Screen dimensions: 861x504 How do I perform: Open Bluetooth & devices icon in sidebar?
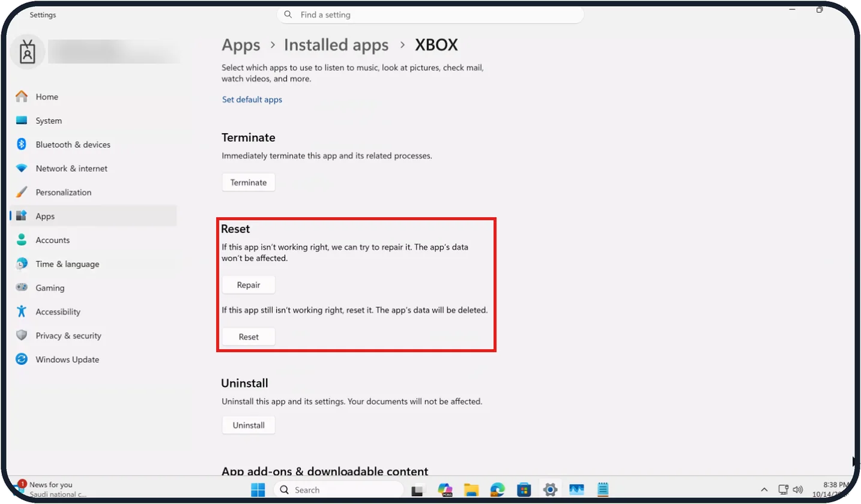click(x=22, y=145)
